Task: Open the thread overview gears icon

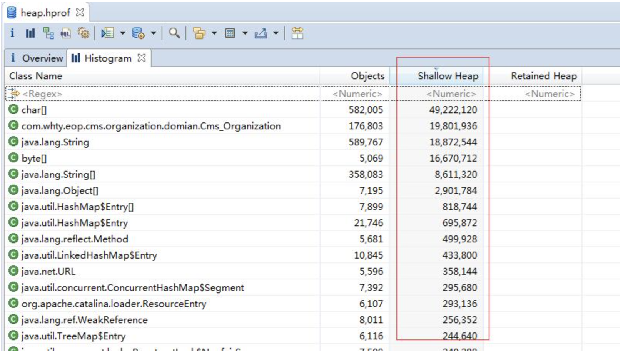Action: [84, 33]
